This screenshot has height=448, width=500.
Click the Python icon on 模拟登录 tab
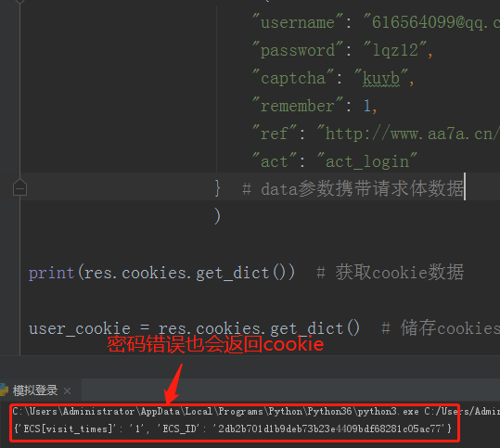point(4,390)
